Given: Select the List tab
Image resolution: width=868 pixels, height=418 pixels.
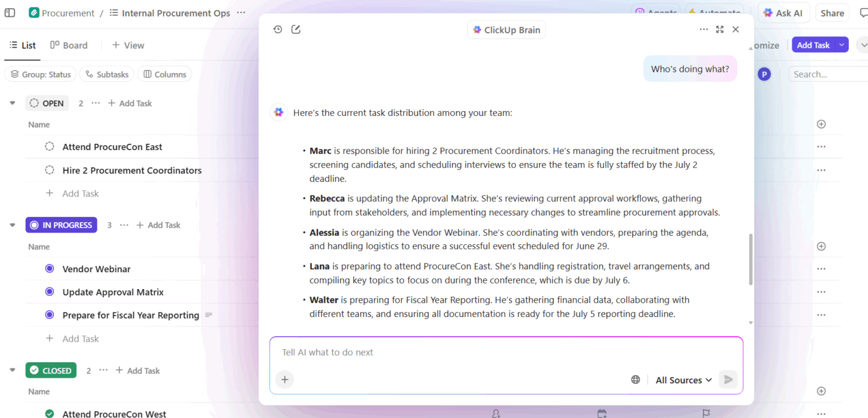Looking at the screenshot, I should (22, 45).
